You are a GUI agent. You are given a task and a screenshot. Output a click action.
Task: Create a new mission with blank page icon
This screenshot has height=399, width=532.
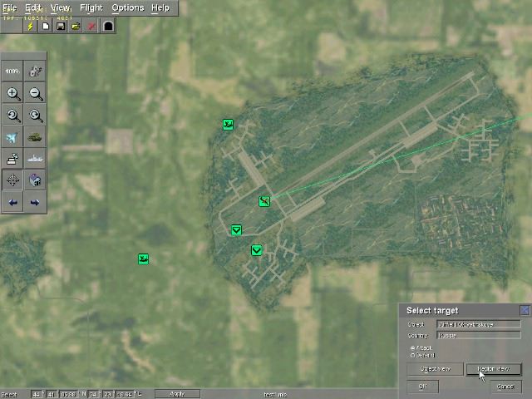point(46,26)
